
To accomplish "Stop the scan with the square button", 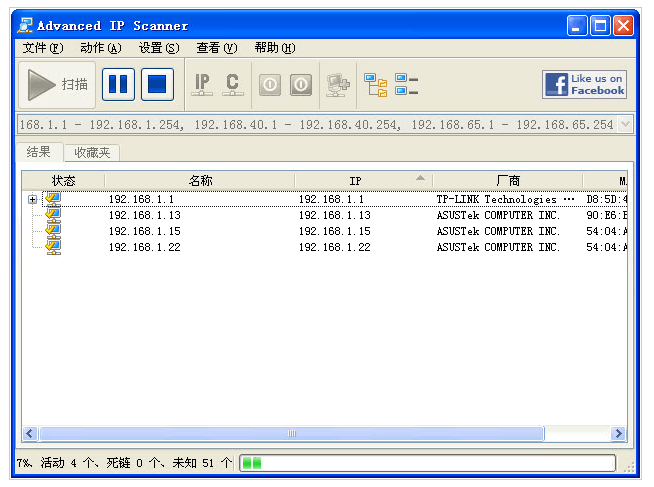I will (157, 85).
